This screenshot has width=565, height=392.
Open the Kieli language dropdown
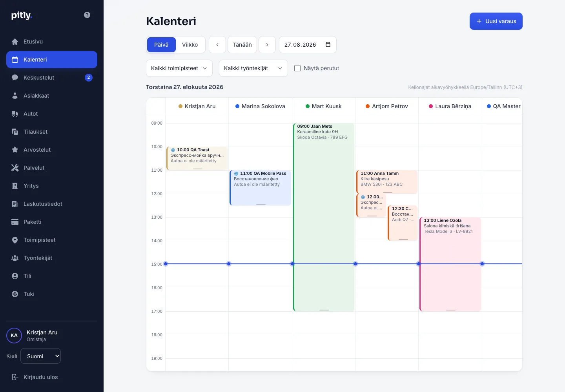[x=41, y=356]
